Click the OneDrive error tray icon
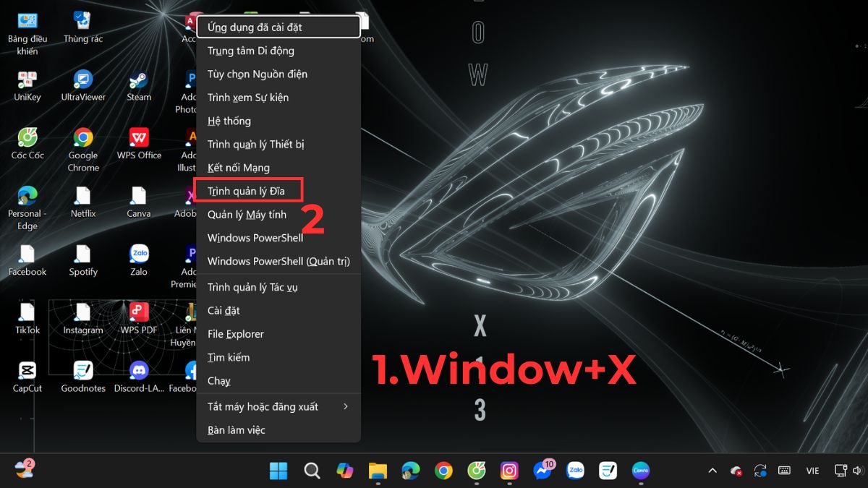868x488 pixels. 736,471
